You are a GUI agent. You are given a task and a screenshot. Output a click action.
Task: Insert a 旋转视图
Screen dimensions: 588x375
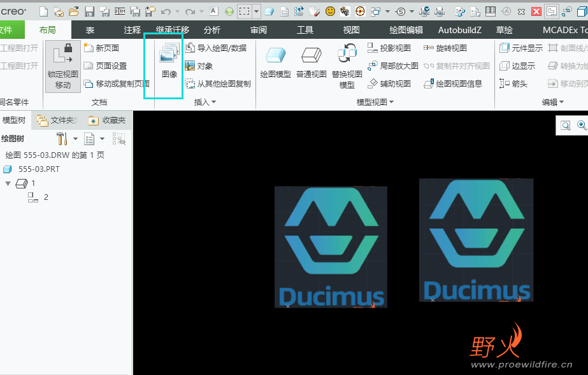tap(445, 48)
